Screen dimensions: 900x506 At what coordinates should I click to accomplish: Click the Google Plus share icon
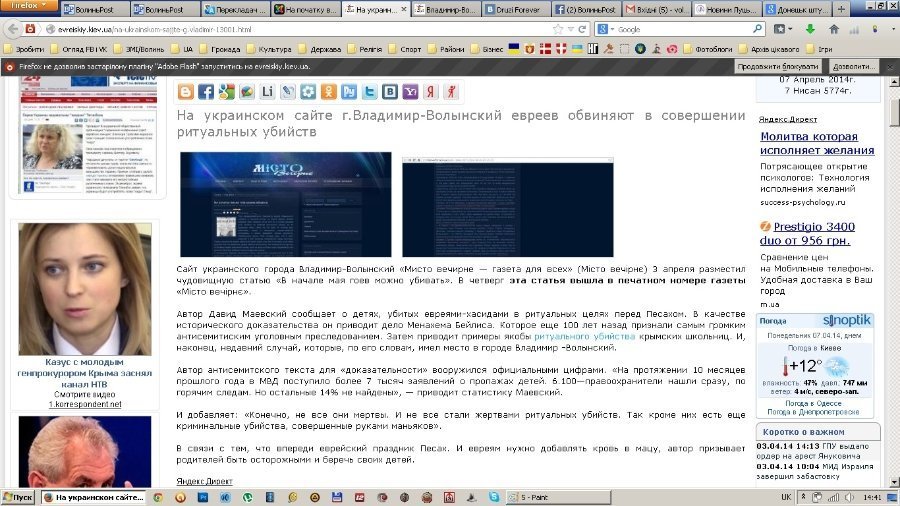pos(227,92)
